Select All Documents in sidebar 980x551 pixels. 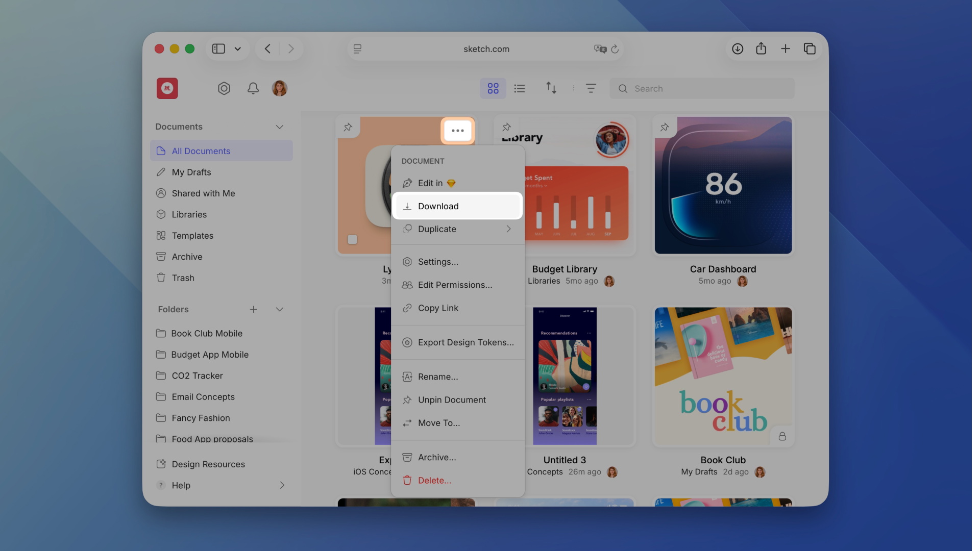coord(222,151)
